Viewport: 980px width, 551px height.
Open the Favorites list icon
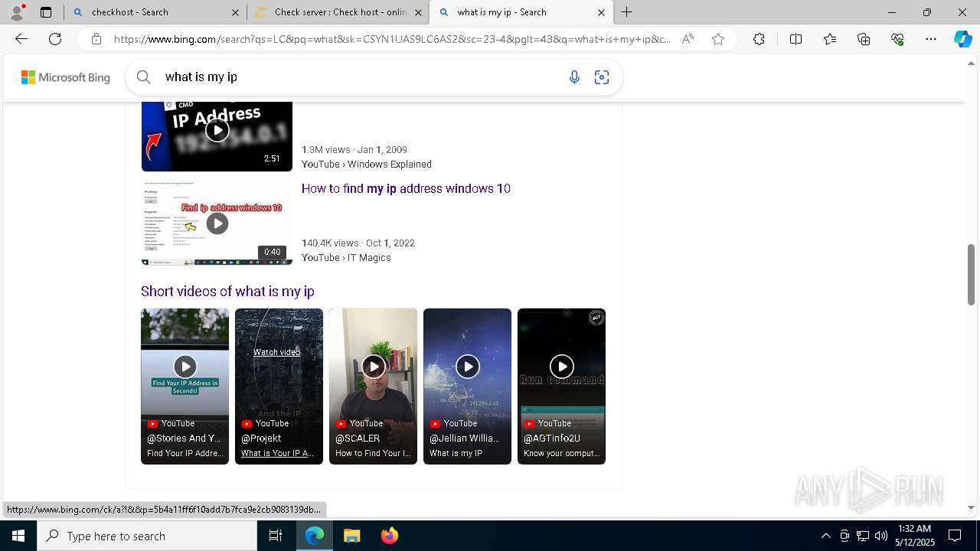(830, 39)
